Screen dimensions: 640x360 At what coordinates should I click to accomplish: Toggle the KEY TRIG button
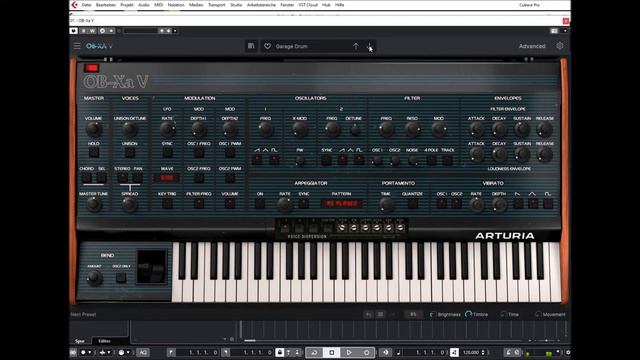[x=167, y=203]
